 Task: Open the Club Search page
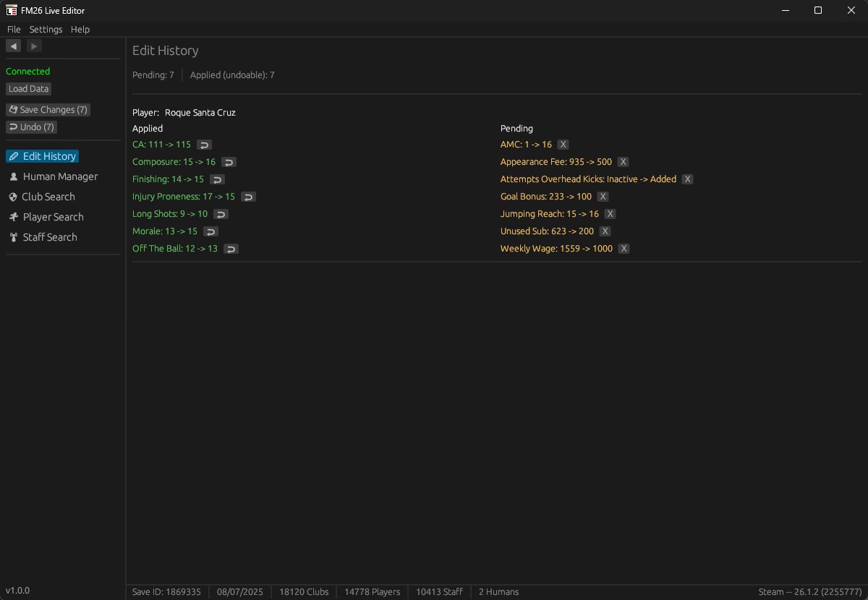click(x=48, y=197)
